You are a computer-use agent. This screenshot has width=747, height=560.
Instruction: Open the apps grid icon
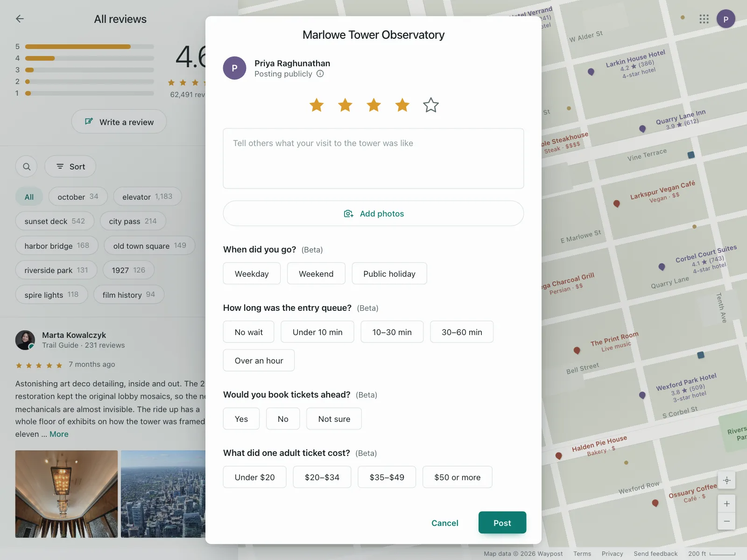click(704, 19)
